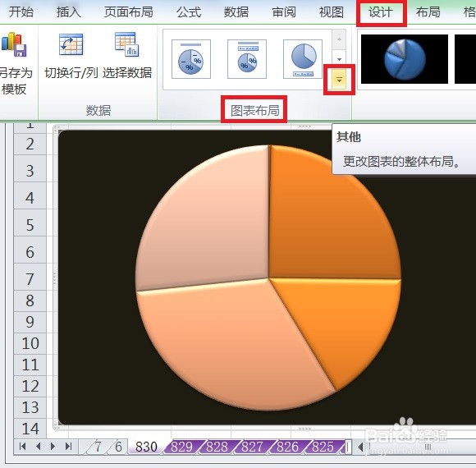Open the 布局 chart tools tab
This screenshot has height=468, width=476.
point(428,12)
